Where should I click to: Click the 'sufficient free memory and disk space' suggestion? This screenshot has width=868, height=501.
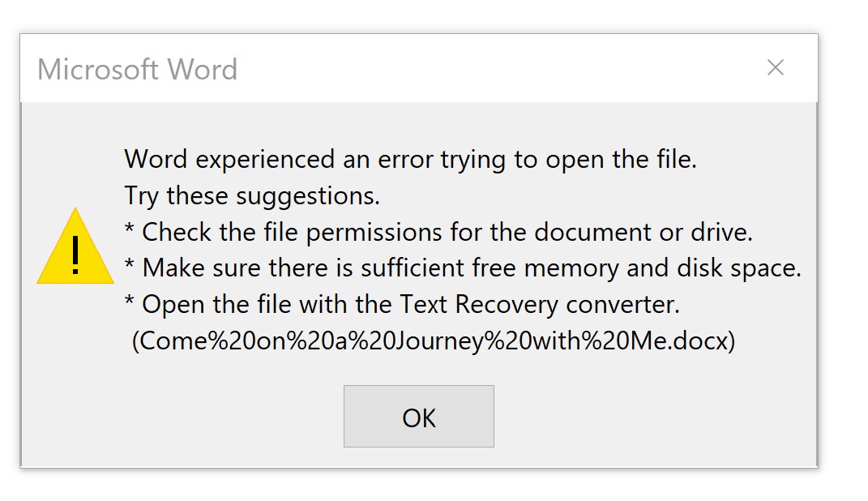pos(581,268)
